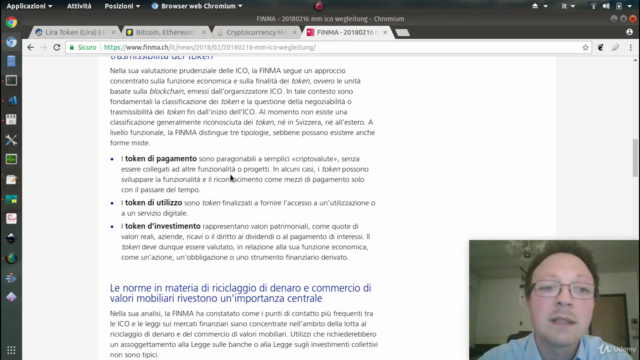The width and height of the screenshot is (640, 360).
Task: Show all applications grid
Action: pos(11,350)
